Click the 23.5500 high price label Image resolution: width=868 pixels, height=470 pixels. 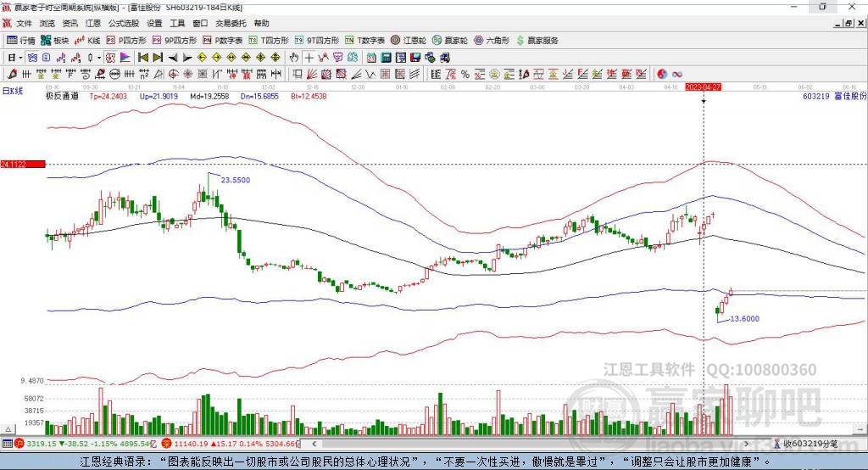click(x=236, y=180)
